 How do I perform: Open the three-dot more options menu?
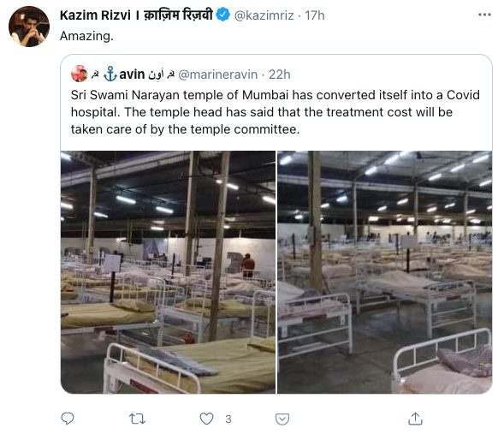tap(484, 15)
